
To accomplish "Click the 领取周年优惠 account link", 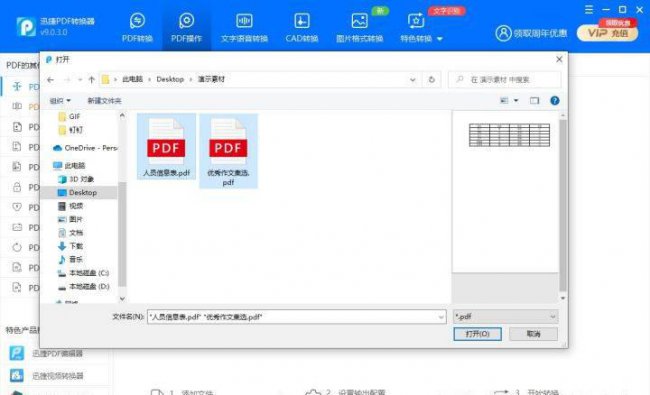I will click(531, 33).
